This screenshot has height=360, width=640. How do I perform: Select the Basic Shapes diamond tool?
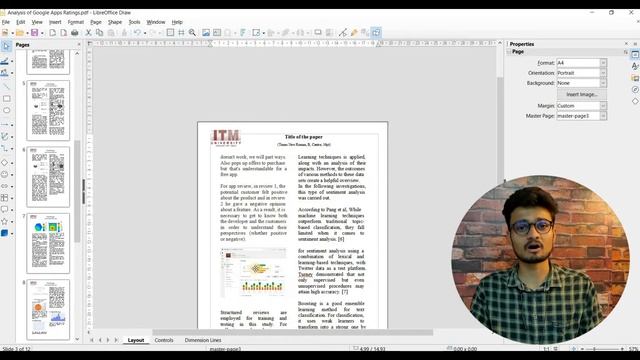click(5, 162)
